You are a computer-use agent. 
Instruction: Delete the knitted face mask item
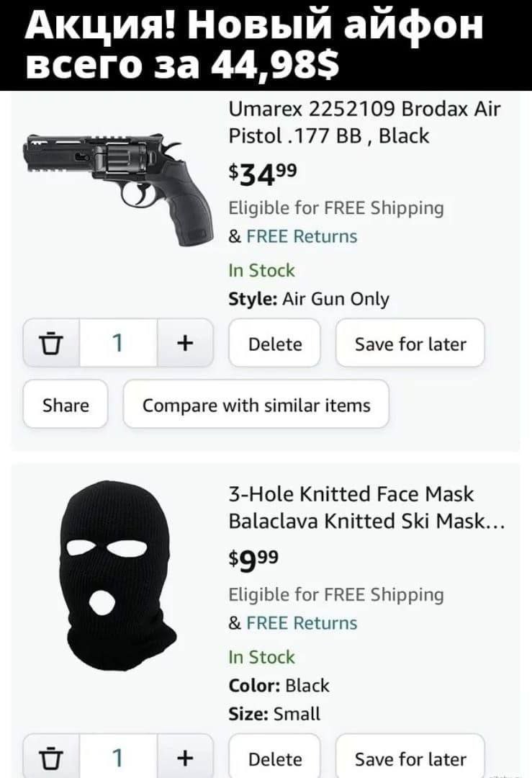pos(274,759)
